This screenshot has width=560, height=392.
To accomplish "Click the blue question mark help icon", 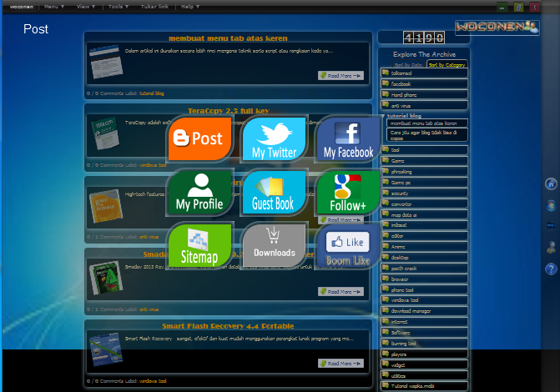I will 551,269.
